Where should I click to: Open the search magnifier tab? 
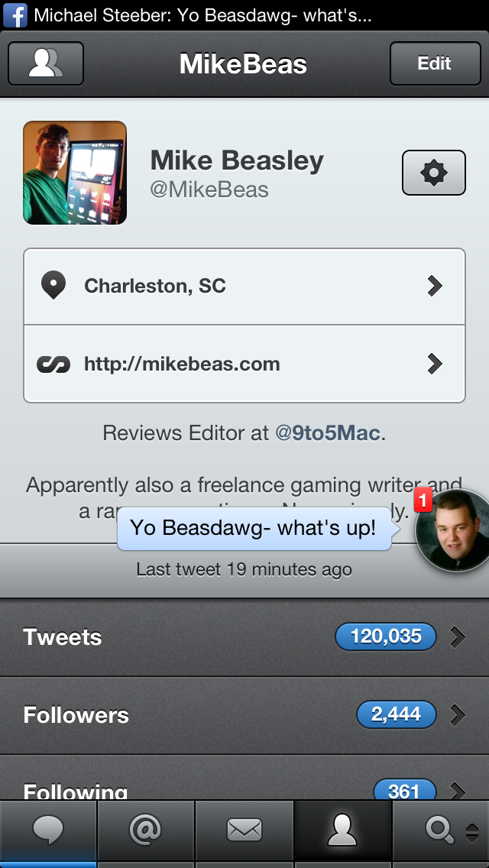442,830
